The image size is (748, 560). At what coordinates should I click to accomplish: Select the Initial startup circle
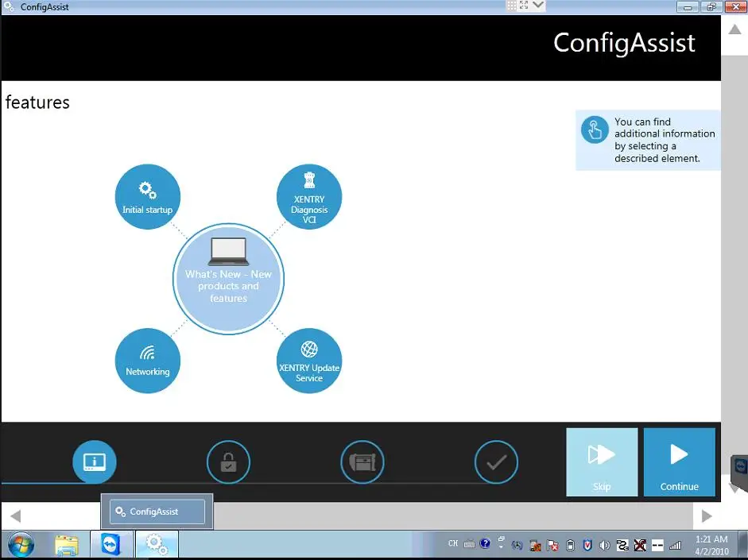148,197
